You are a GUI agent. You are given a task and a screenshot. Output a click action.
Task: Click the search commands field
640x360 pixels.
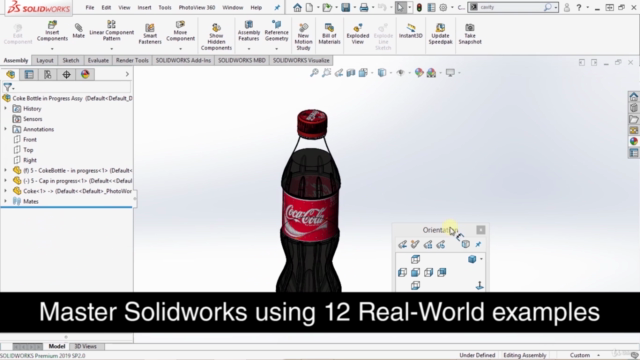click(509, 7)
